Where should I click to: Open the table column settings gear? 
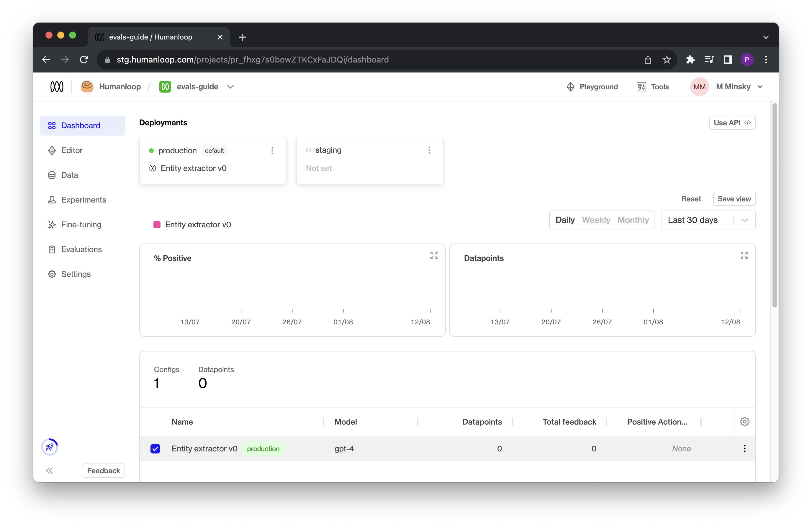coord(745,422)
